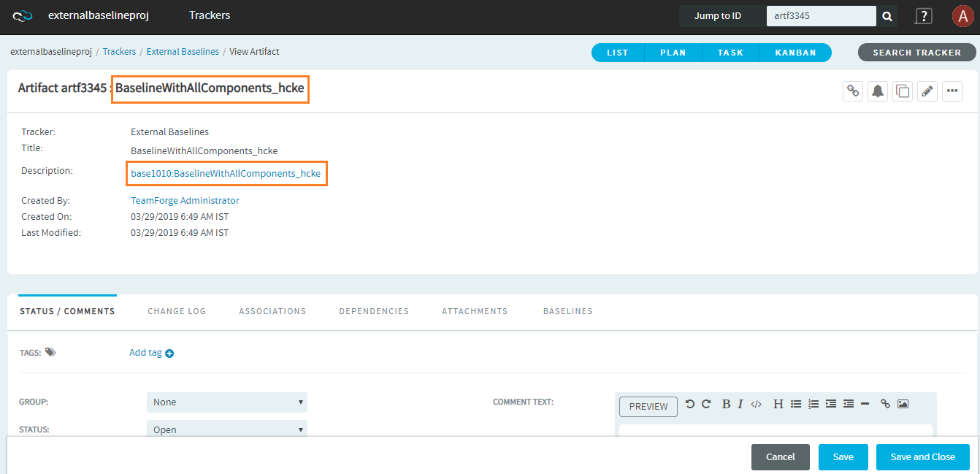Open the help question mark icon

point(924,16)
